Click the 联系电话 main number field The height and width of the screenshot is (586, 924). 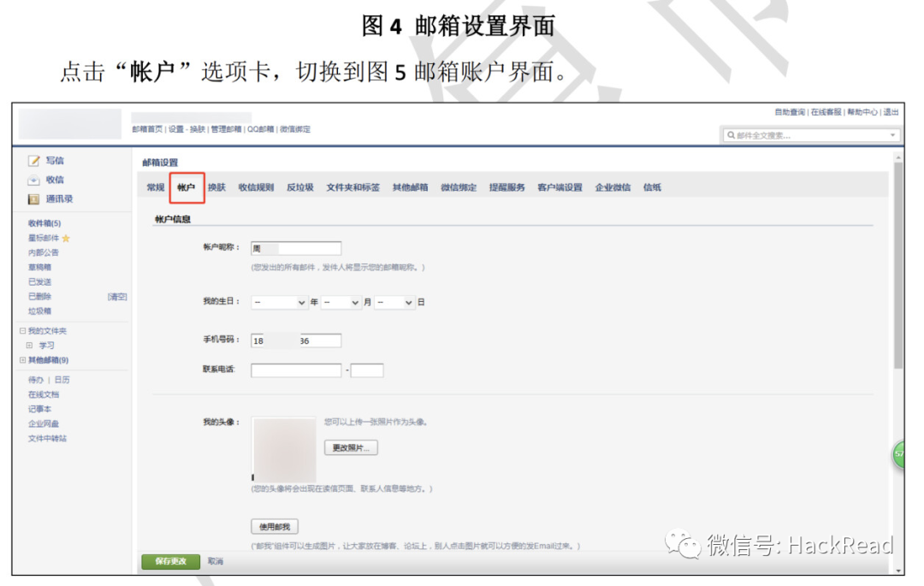pyautogui.click(x=296, y=370)
